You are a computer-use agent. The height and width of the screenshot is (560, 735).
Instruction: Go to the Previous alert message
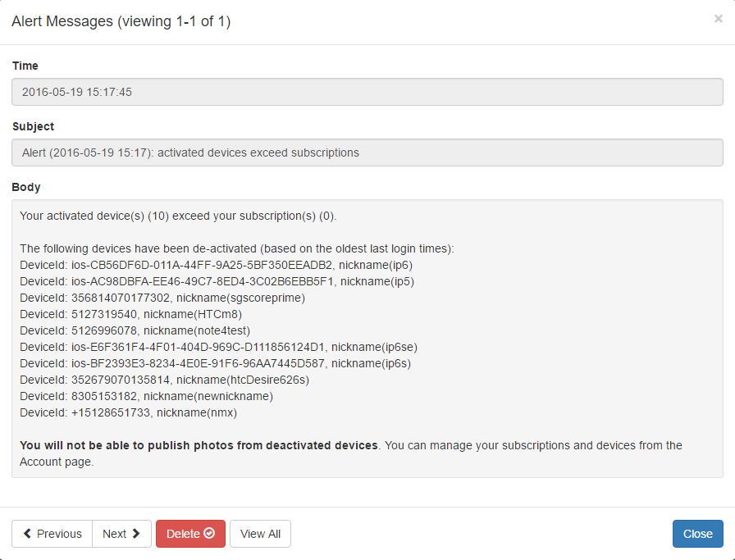click(x=52, y=534)
